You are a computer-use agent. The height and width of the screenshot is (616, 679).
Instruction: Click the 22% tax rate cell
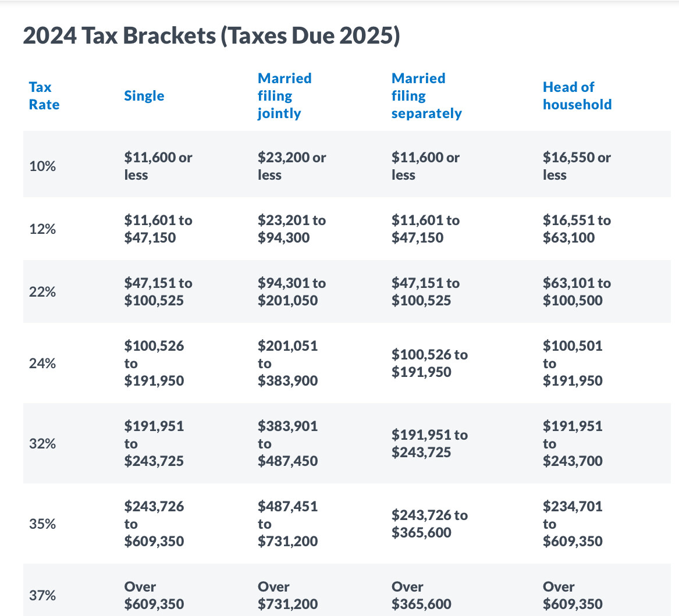pyautogui.click(x=42, y=292)
